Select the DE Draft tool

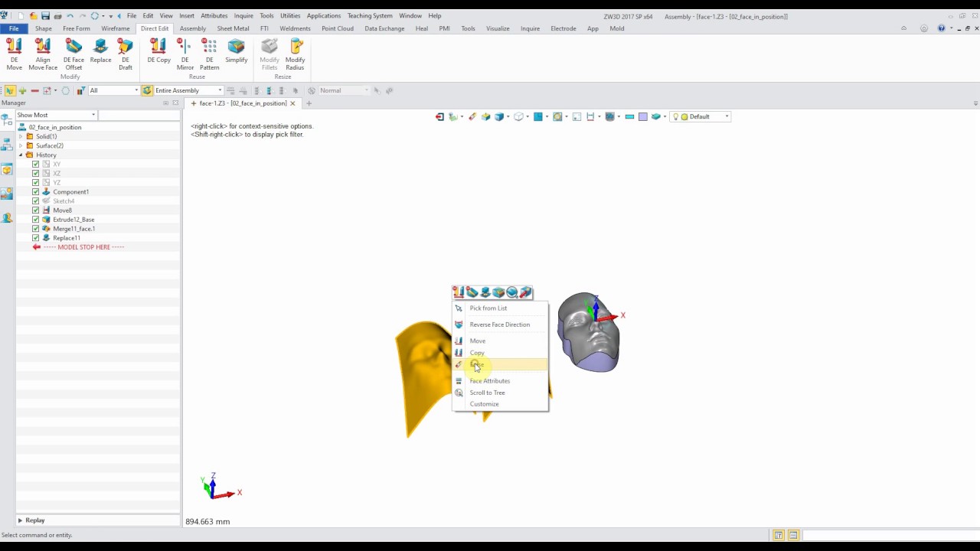click(x=126, y=54)
